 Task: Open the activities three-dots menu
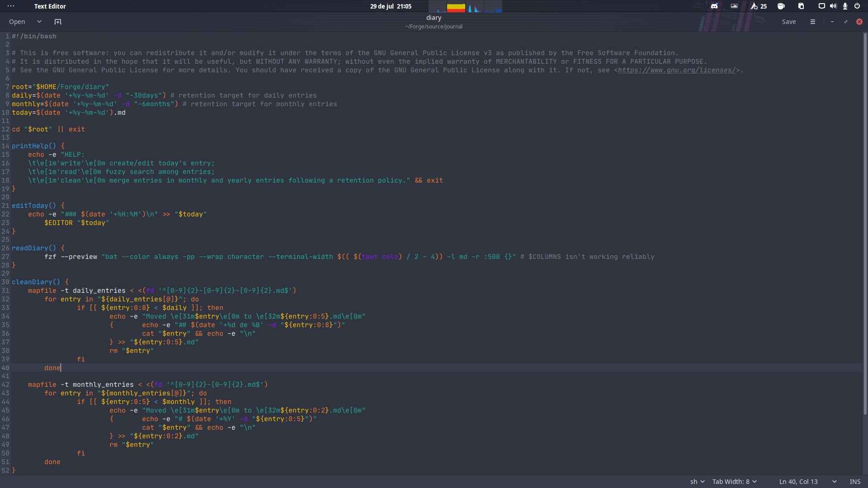point(11,6)
